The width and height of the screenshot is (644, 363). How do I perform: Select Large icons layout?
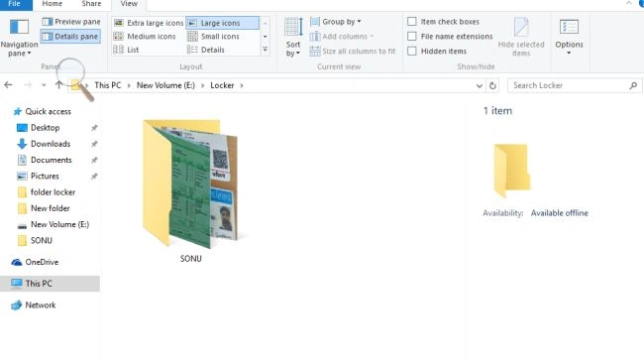pos(223,23)
